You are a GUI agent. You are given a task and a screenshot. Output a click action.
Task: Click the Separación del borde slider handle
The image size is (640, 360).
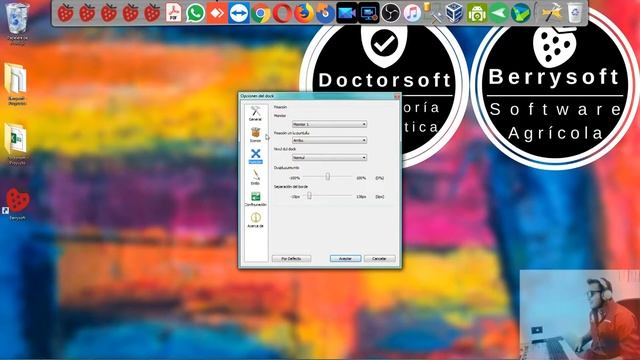click(309, 196)
